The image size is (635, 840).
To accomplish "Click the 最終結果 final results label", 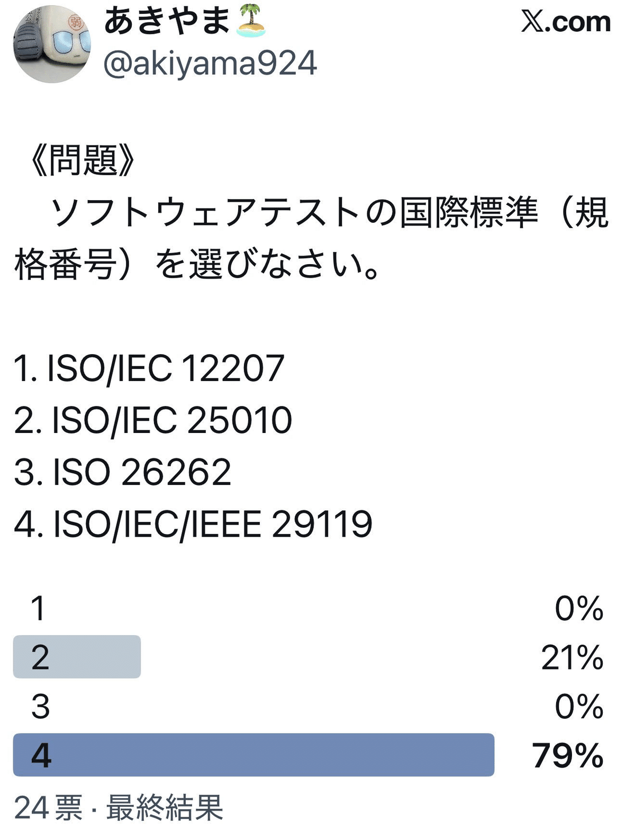I will (x=165, y=808).
